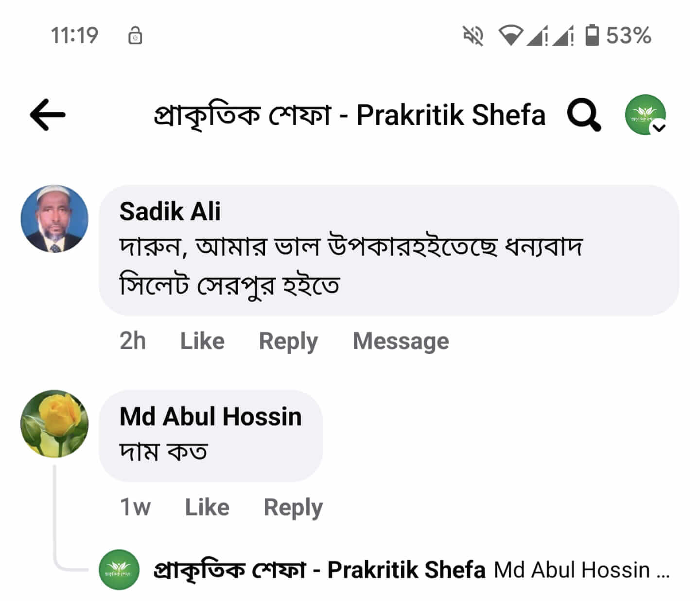Open the page profile switcher avatar
Viewport: 700px width, 601px height.
click(x=645, y=115)
